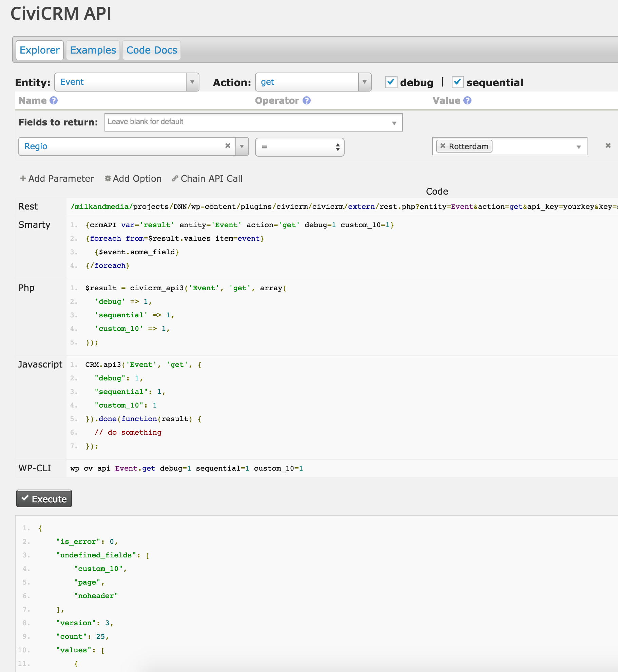Click the plus icon of Add Parameter
The width and height of the screenshot is (618, 672).
23,178
